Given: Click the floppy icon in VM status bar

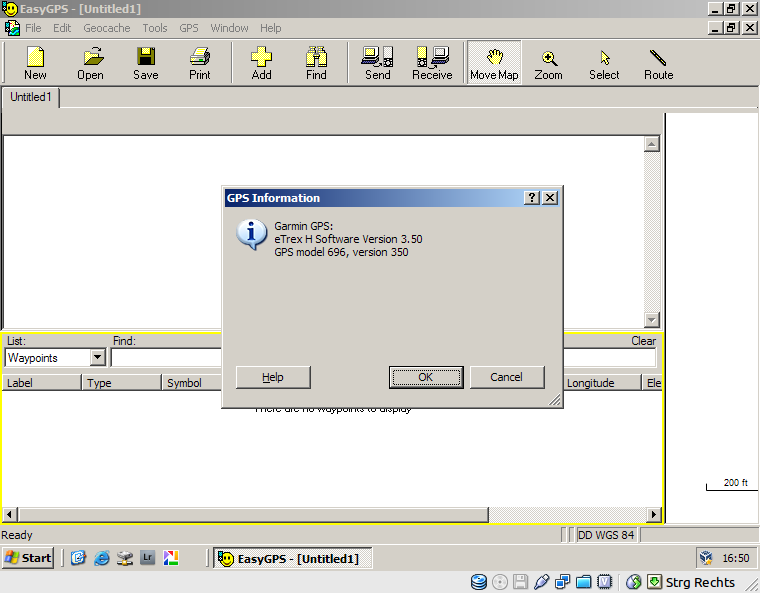Looking at the screenshot, I should [x=520, y=582].
